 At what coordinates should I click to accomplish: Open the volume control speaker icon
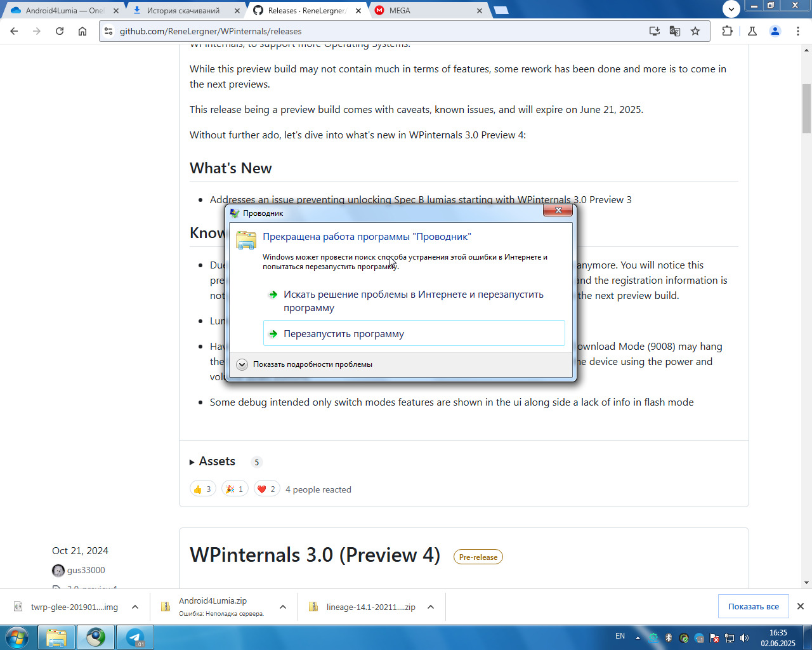click(745, 638)
